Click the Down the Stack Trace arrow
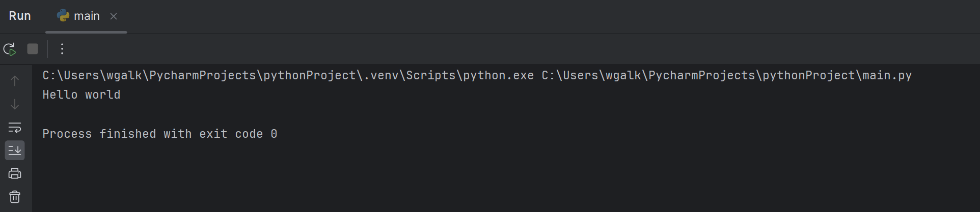Viewport: 980px width, 212px height. (15, 104)
